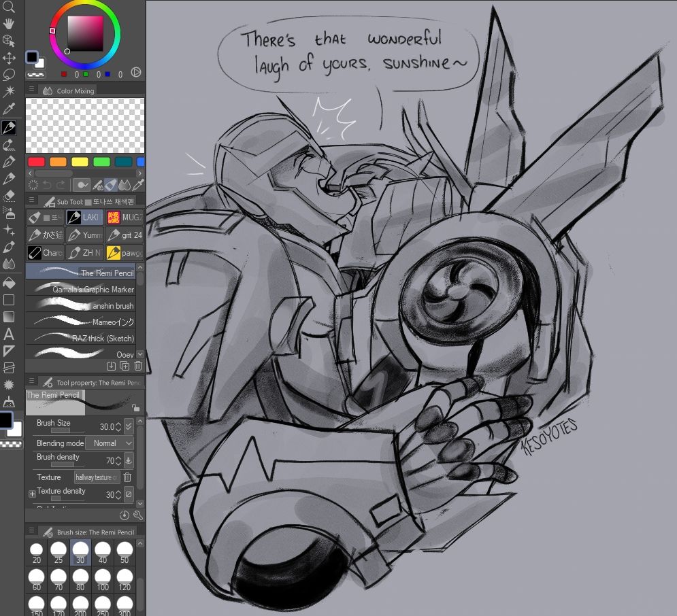Open the Tool property palette menu
677x616 pixels.
(x=31, y=381)
